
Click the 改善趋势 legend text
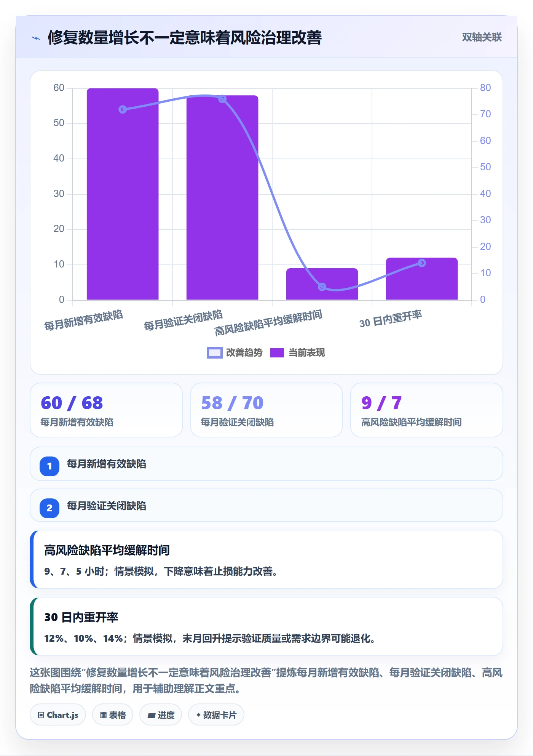tap(244, 353)
